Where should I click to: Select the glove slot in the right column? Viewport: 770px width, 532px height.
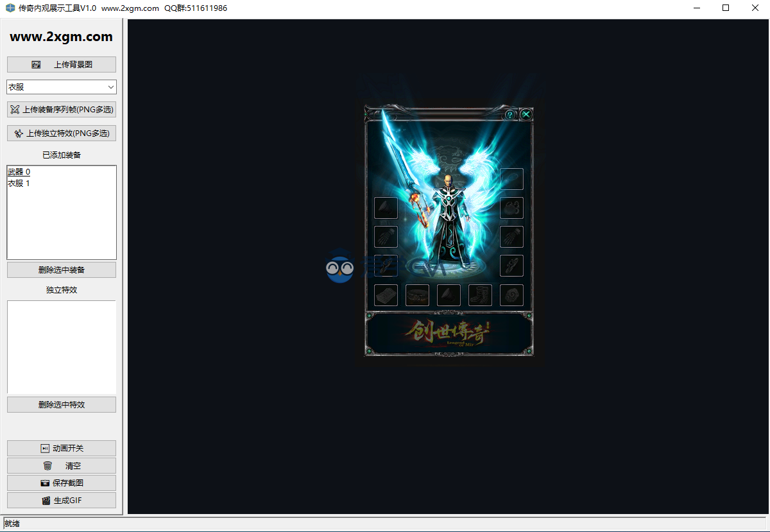[x=511, y=237]
